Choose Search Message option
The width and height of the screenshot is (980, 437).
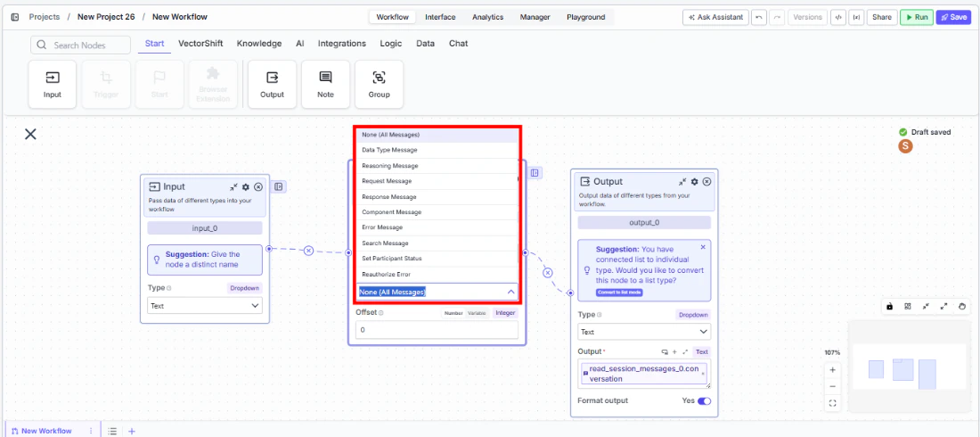click(x=437, y=243)
